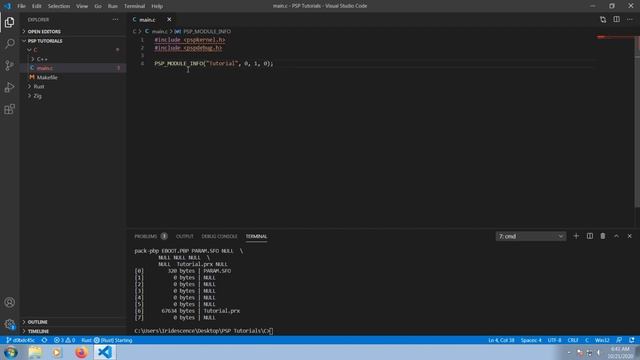
Task: Open the Accounts icon in activity bar
Action: point(9,302)
